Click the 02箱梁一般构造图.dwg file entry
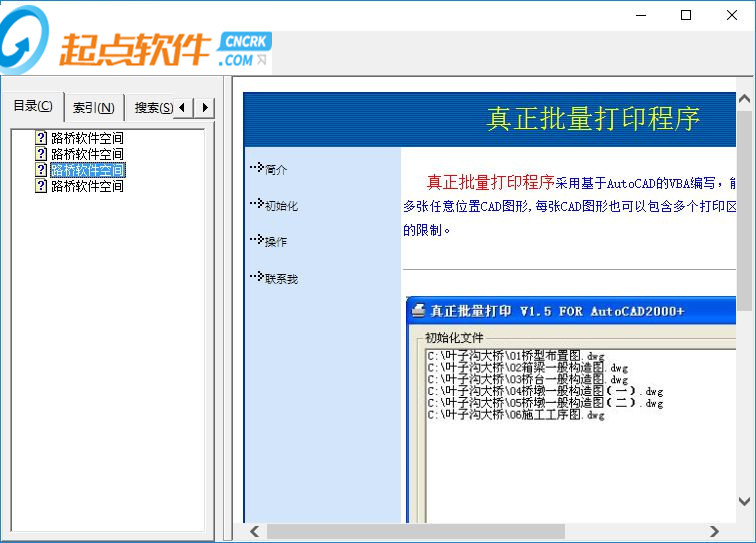The height and width of the screenshot is (543, 756). [527, 367]
